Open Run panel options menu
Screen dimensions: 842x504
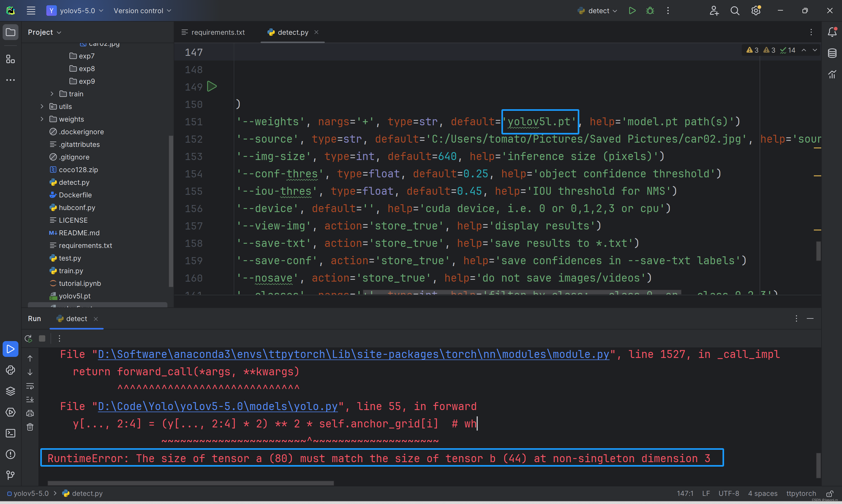(796, 318)
